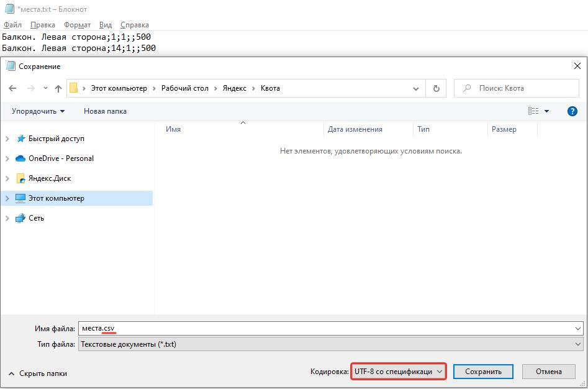The height and width of the screenshot is (389, 588).
Task: Change view layout icon
Action: point(533,111)
